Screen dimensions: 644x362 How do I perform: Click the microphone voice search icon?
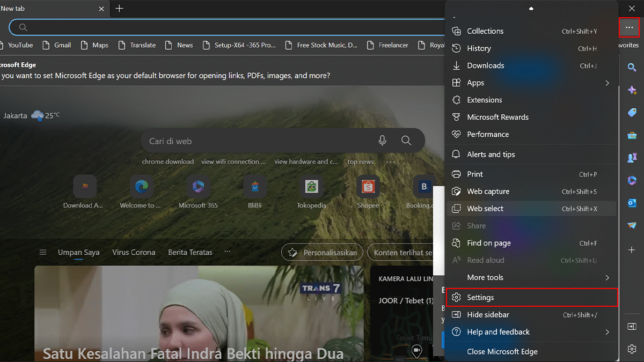[382, 141]
